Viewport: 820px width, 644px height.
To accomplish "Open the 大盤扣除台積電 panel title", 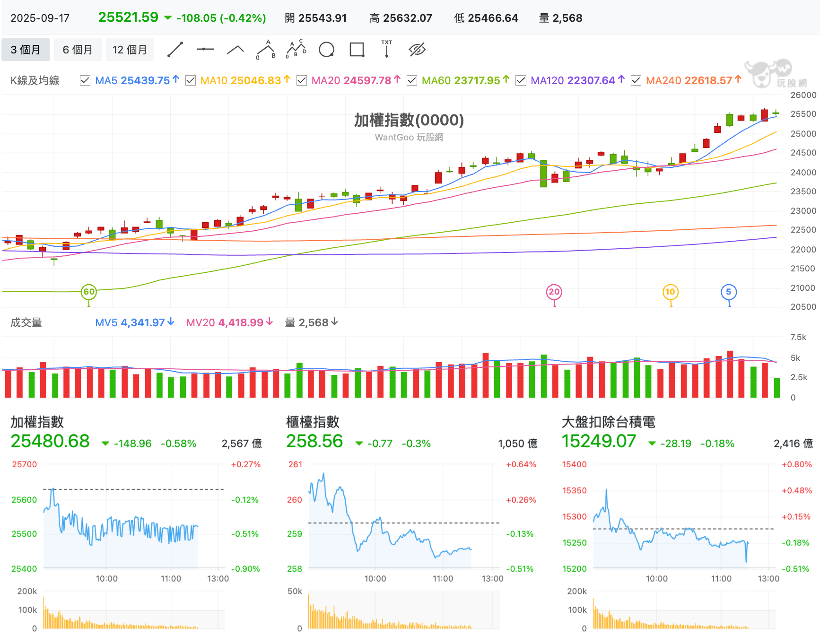I will click(x=608, y=422).
